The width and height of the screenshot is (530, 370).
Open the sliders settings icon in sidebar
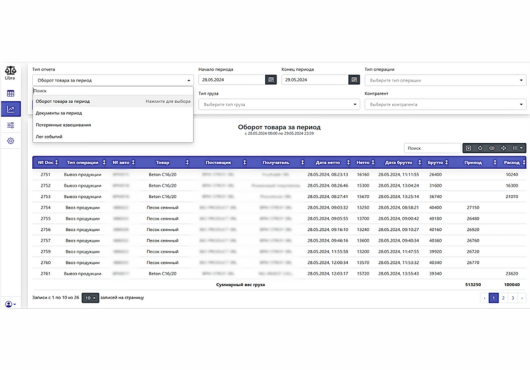(x=10, y=125)
